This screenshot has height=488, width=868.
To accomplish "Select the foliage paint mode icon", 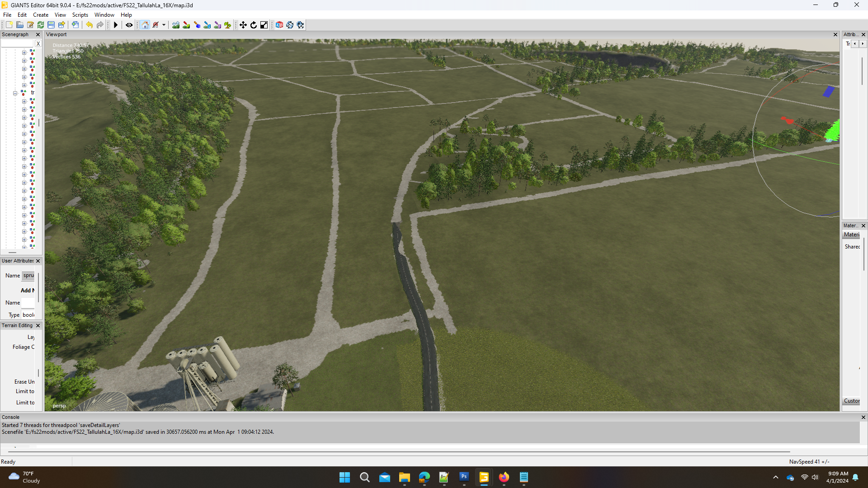I will [x=227, y=25].
